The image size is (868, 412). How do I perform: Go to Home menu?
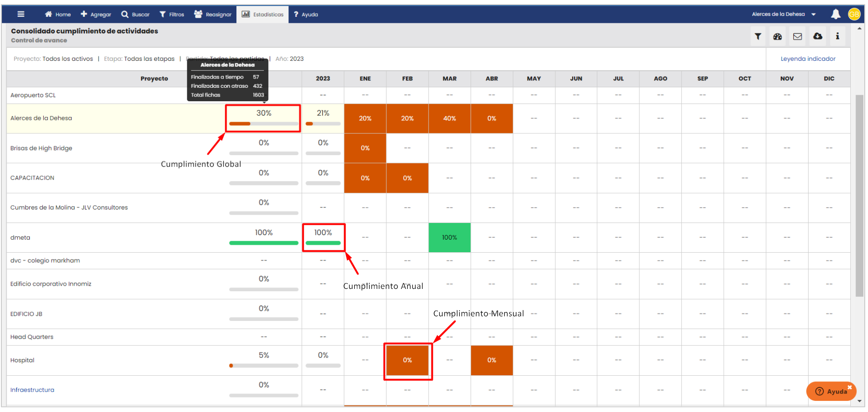tap(58, 14)
